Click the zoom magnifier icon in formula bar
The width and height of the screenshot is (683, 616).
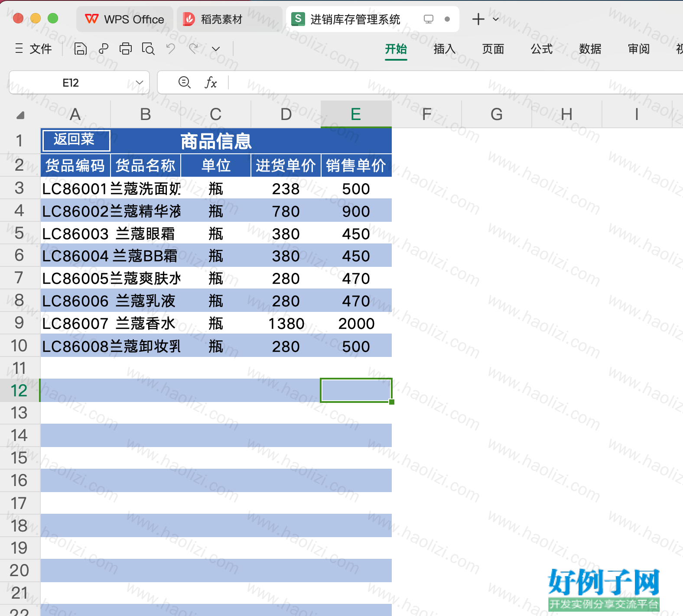(185, 82)
